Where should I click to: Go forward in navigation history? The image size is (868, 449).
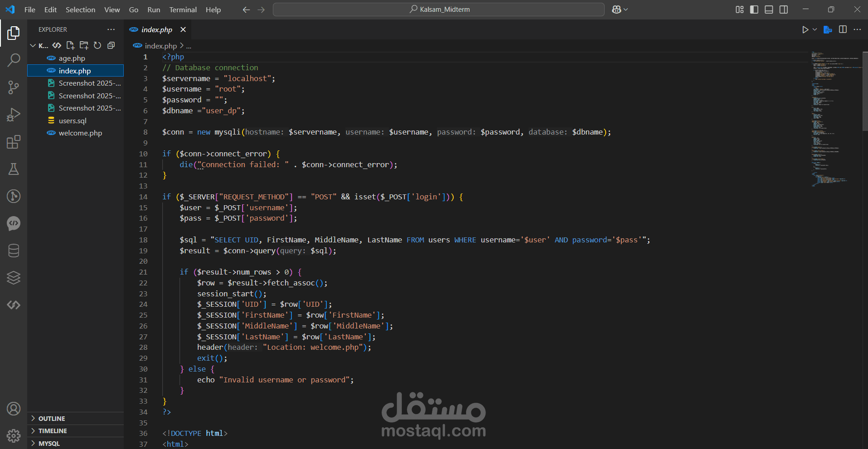click(261, 10)
